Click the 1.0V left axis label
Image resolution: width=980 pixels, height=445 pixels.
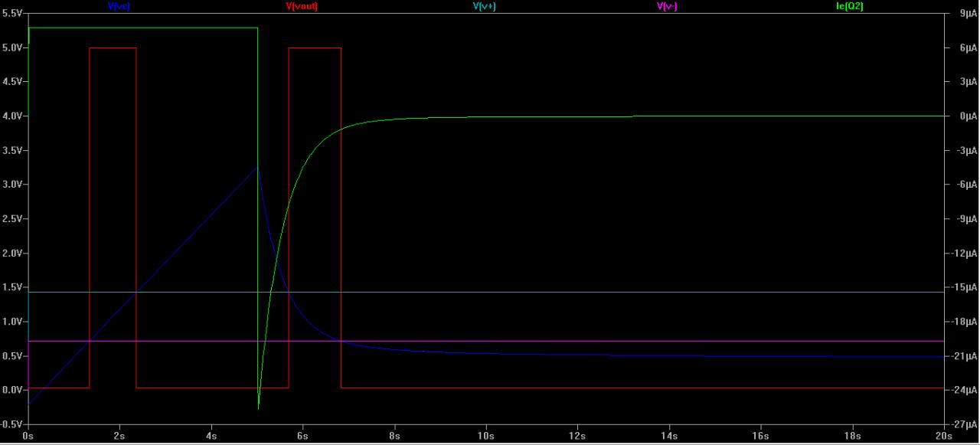point(12,322)
